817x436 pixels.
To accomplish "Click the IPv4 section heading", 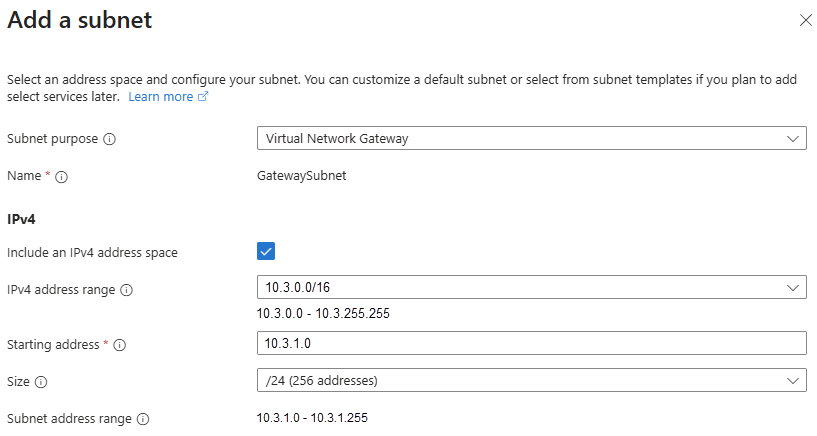I will tap(21, 217).
